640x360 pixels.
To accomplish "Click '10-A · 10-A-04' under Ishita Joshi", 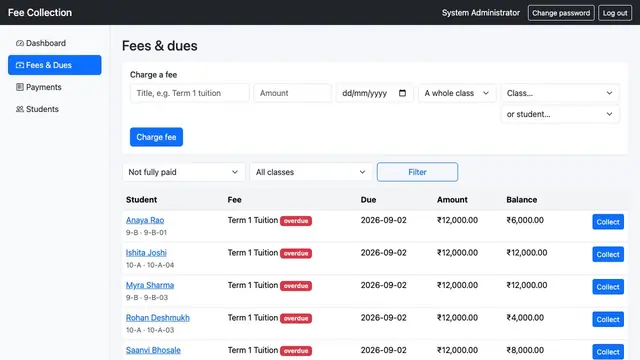I will coord(150,265).
